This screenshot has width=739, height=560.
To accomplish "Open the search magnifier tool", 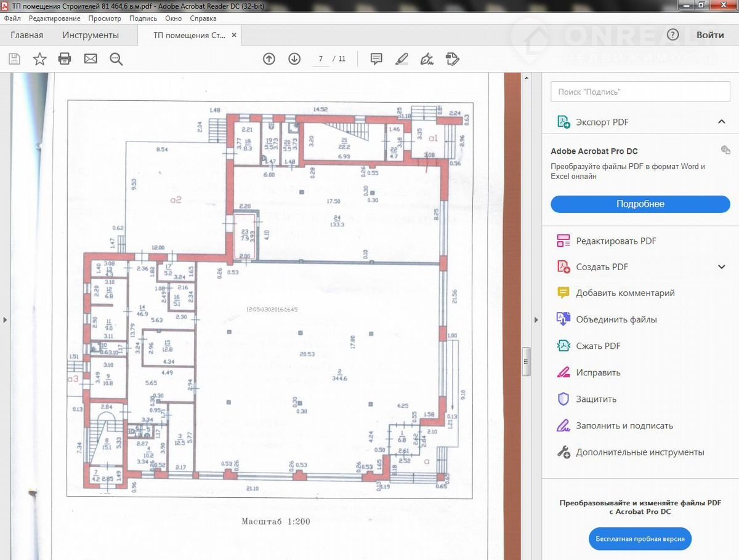I will 116,59.
